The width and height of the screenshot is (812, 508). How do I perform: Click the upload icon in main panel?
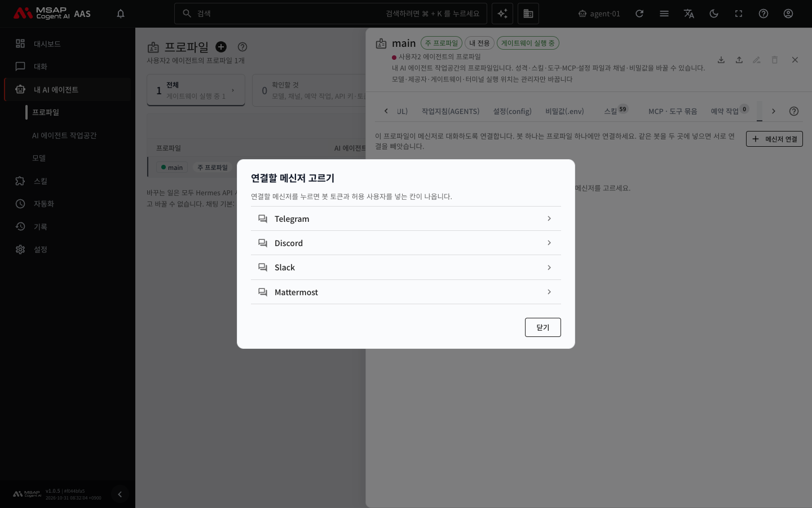pyautogui.click(x=739, y=60)
